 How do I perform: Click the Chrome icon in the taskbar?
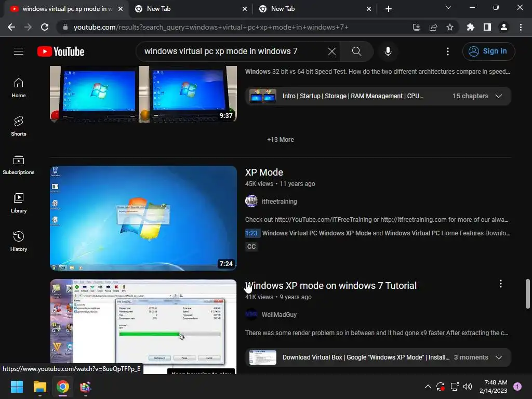(63, 387)
